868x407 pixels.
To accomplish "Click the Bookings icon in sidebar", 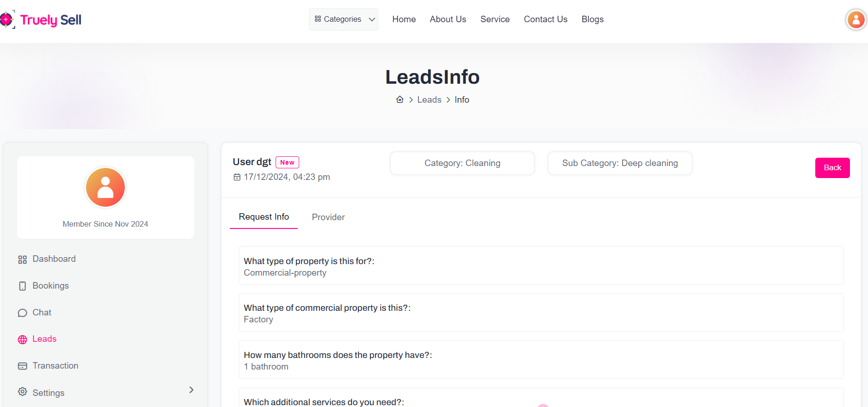I will (x=22, y=286).
